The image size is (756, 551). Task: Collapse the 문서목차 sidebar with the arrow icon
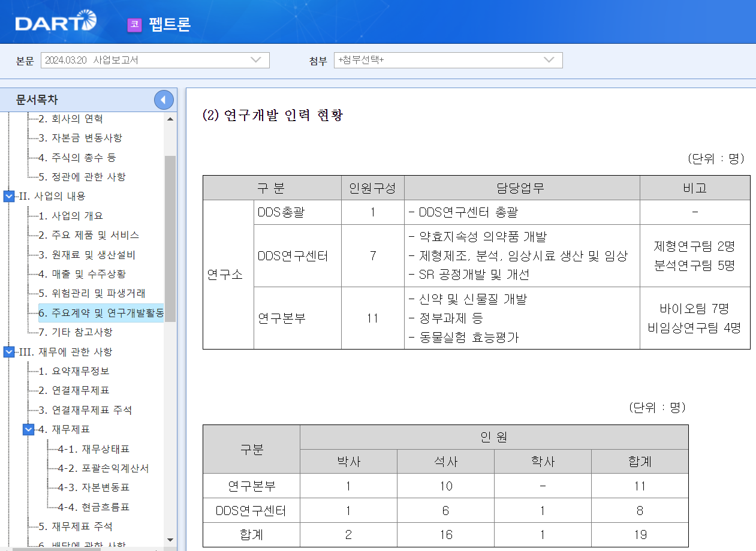(x=164, y=100)
